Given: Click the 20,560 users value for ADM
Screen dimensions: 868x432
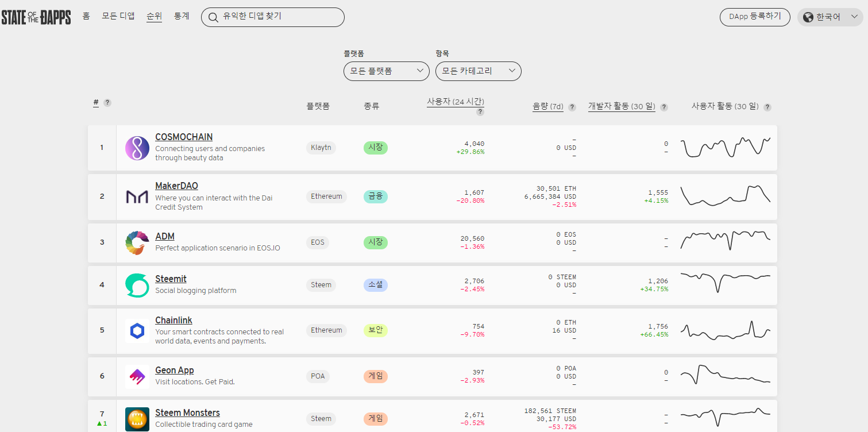Looking at the screenshot, I should tap(472, 238).
